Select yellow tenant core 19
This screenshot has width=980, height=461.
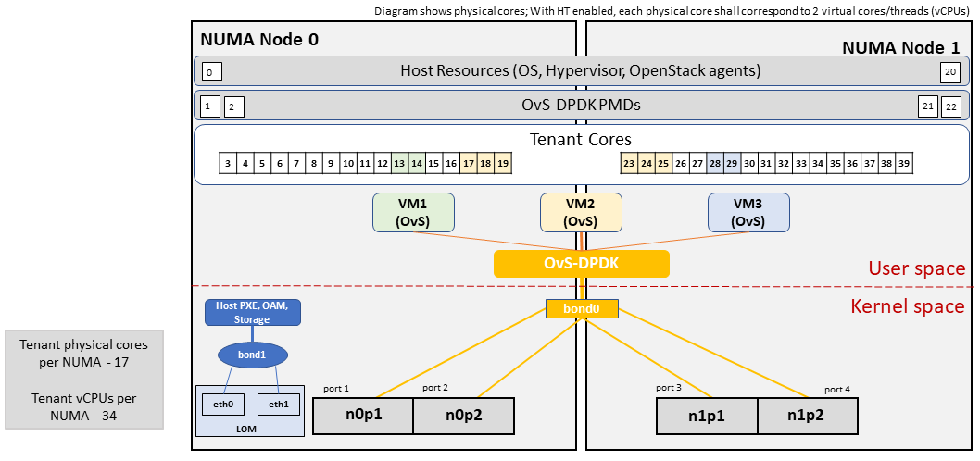[x=502, y=163]
